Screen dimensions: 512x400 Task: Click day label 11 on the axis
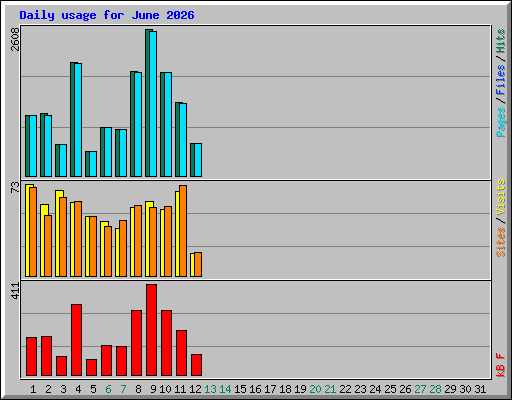tap(180, 389)
